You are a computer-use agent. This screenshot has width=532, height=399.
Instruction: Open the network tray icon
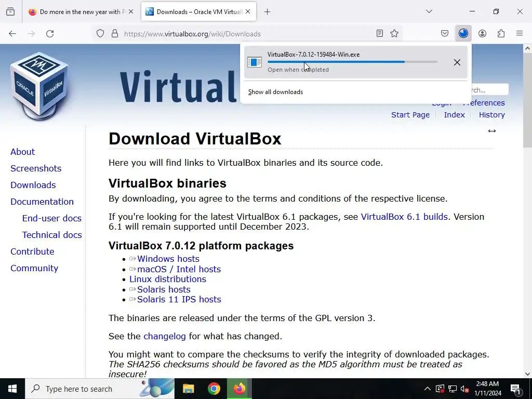tap(453, 389)
